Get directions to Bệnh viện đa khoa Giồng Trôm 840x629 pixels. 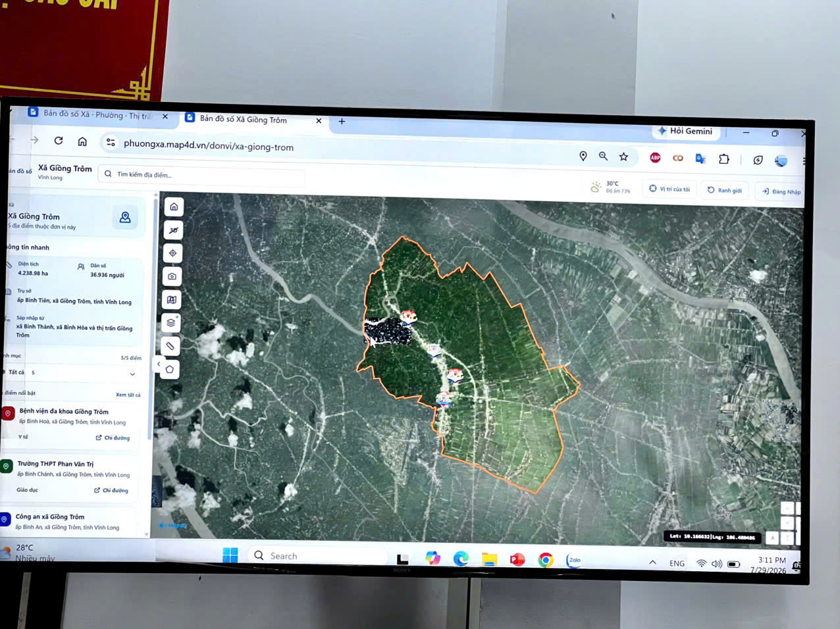[113, 438]
